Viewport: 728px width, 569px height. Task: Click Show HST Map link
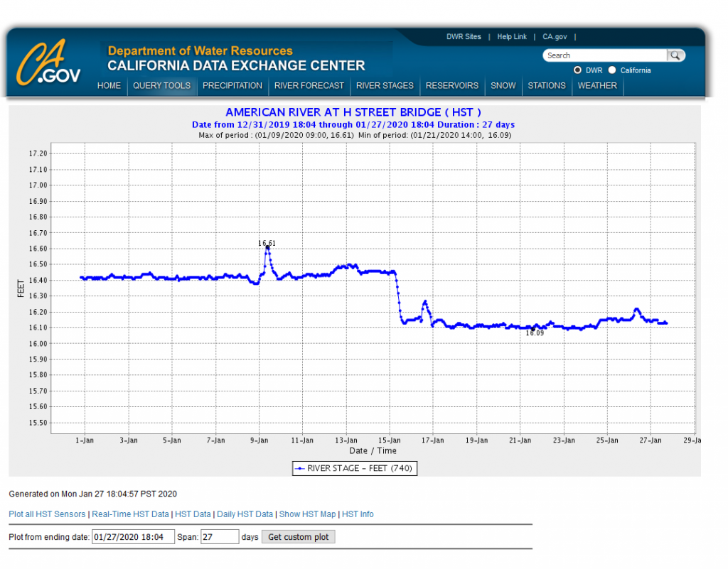click(x=307, y=514)
